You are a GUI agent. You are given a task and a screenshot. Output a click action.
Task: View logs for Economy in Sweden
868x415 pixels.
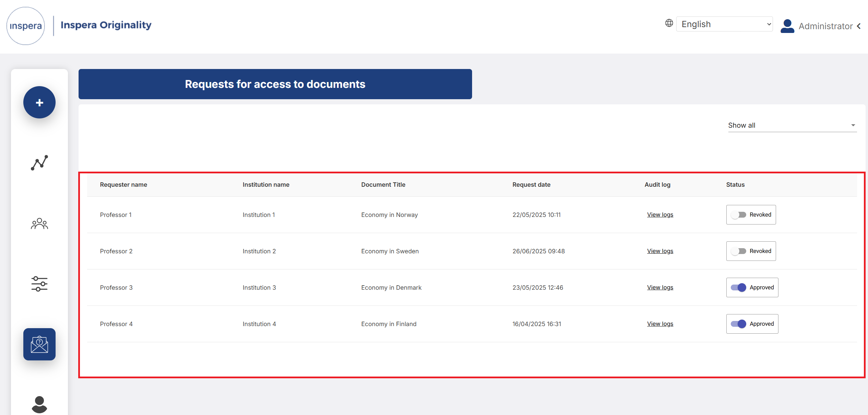(660, 251)
